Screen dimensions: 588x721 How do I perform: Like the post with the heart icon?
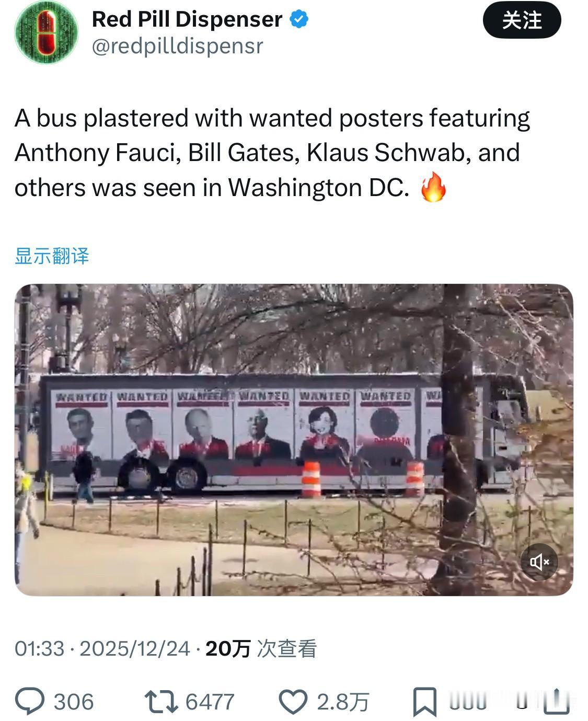(293, 702)
